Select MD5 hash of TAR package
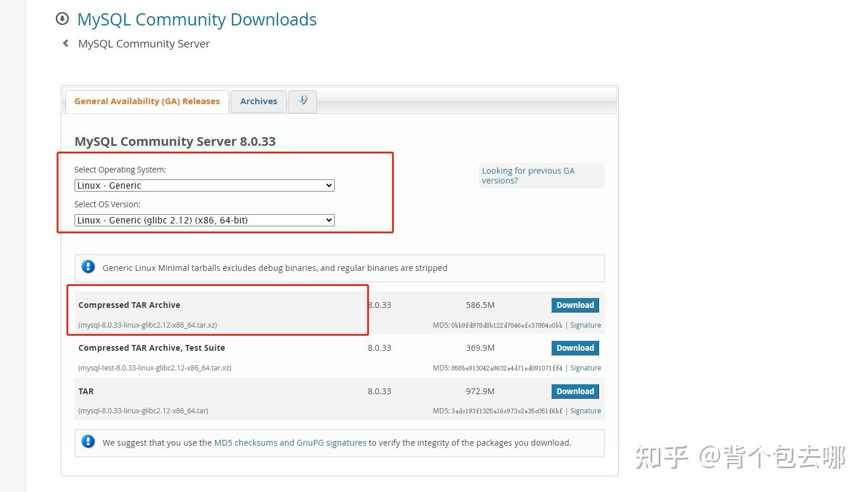This screenshot has height=492, width=868. pos(507,411)
